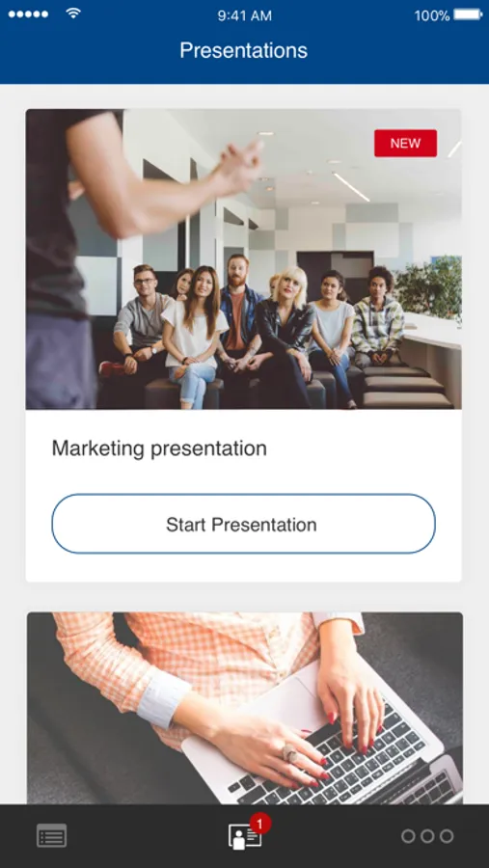
Task: Tap the white Marketing presentation card area
Action: click(x=244, y=496)
